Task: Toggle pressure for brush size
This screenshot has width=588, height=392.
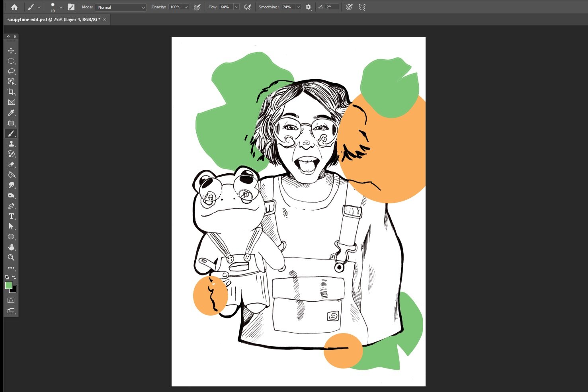Action: point(349,7)
